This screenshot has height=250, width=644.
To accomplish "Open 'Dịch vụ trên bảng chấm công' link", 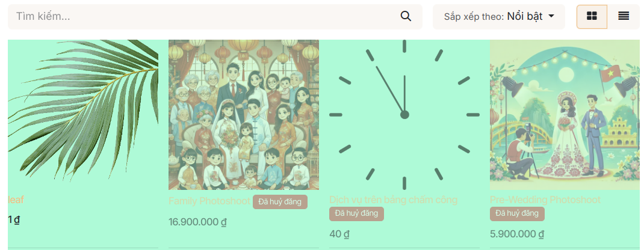I will click(x=393, y=200).
